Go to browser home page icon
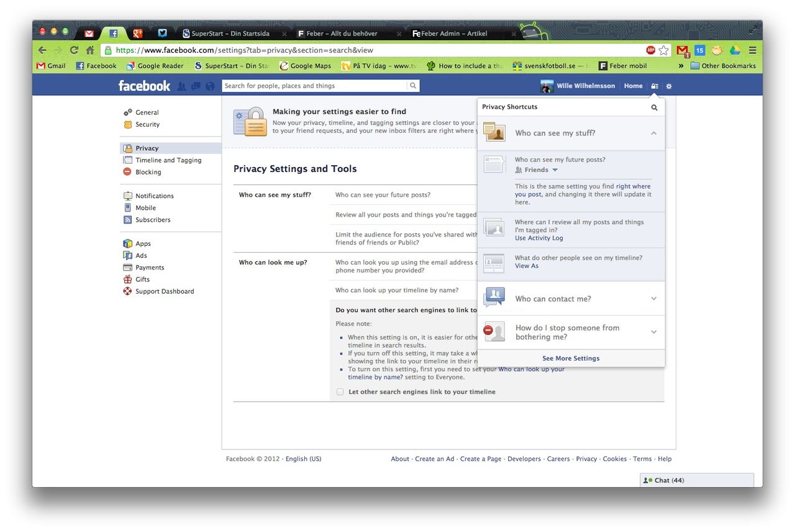This screenshot has width=795, height=532. tap(90, 50)
